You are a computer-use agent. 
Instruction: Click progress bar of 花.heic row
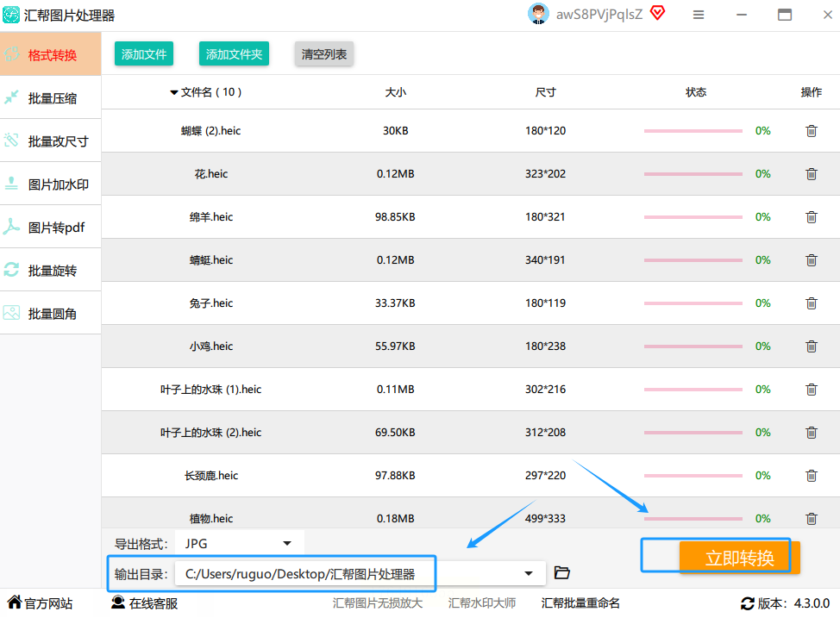(x=693, y=174)
